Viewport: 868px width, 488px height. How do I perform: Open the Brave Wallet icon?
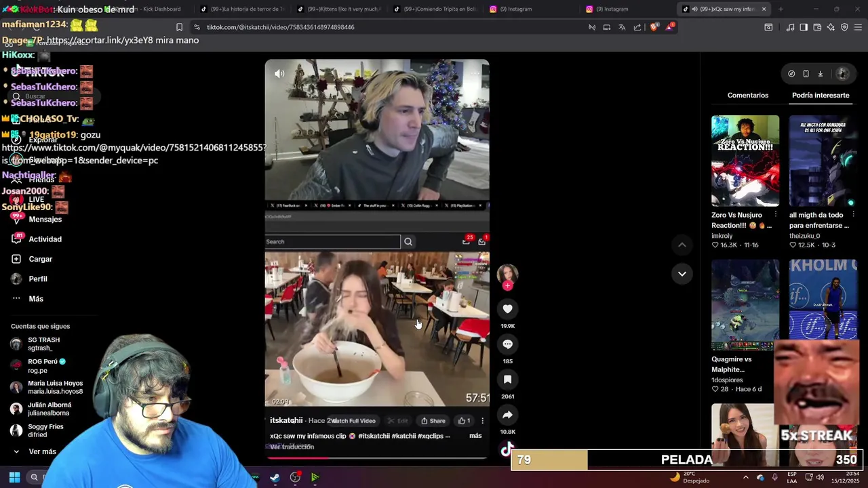click(817, 27)
